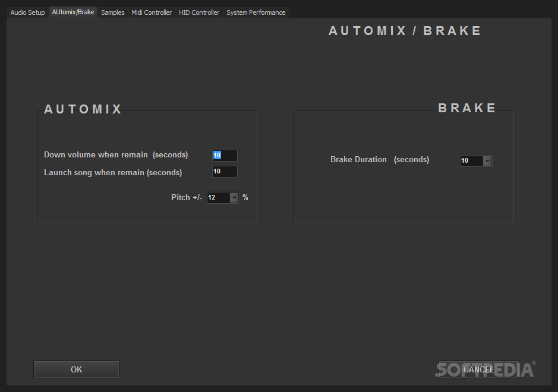Click the 'AUTOMIX / BRAKE' page title
Viewport: 558px width, 392px height.
coord(405,31)
